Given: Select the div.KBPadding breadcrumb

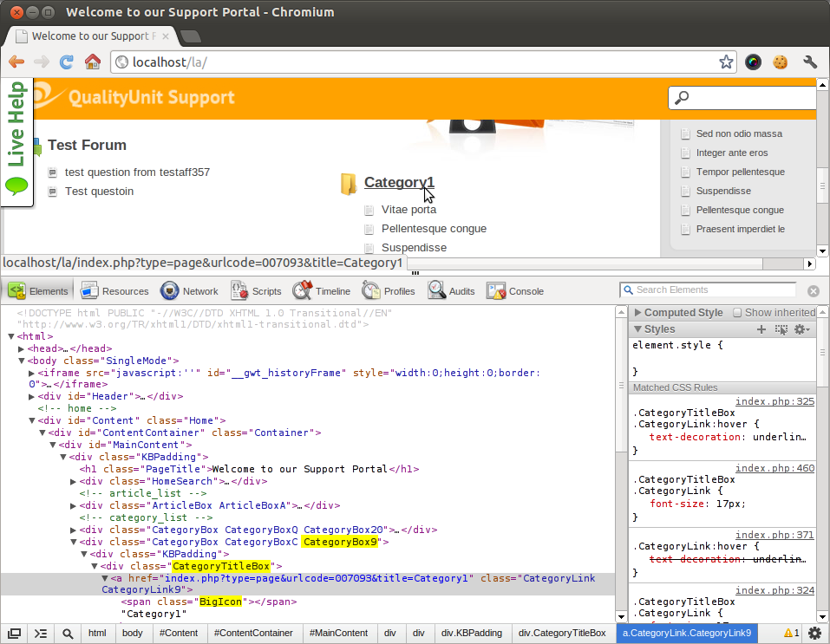Looking at the screenshot, I should click(x=471, y=634).
